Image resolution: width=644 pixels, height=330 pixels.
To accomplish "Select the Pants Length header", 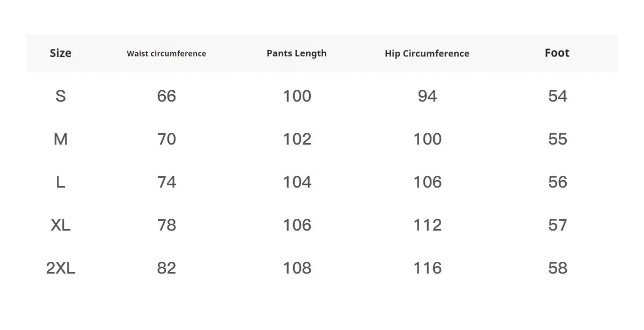I will click(x=297, y=53).
